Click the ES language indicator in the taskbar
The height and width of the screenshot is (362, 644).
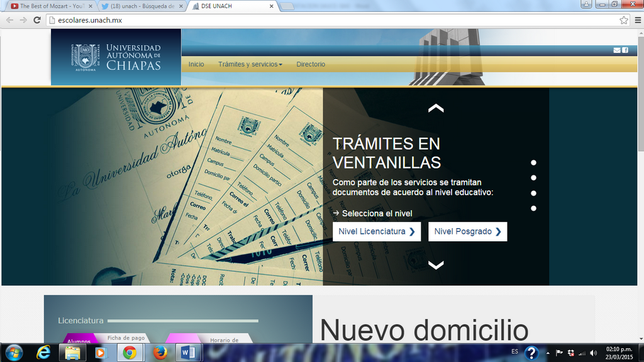click(x=514, y=352)
